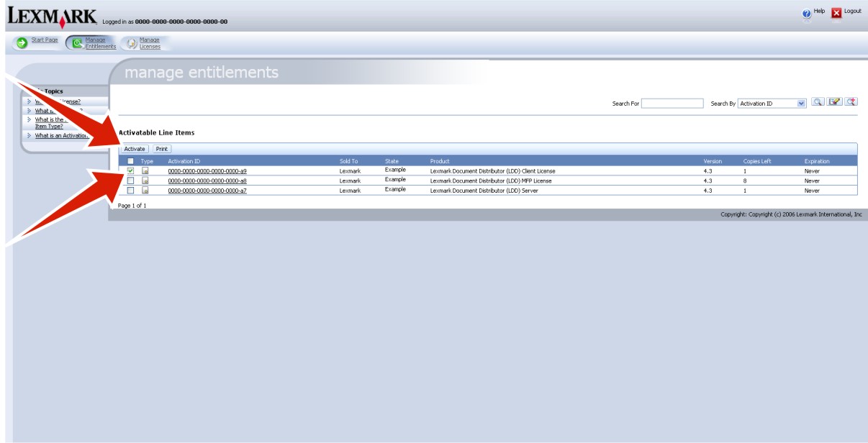Sort by the Sold To column header
The image size is (868, 443).
pyautogui.click(x=348, y=161)
